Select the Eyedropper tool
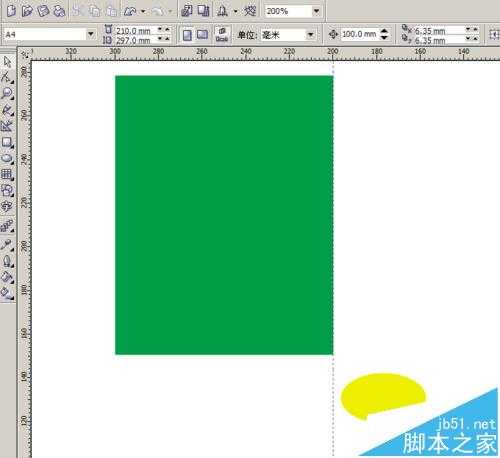 [7, 245]
